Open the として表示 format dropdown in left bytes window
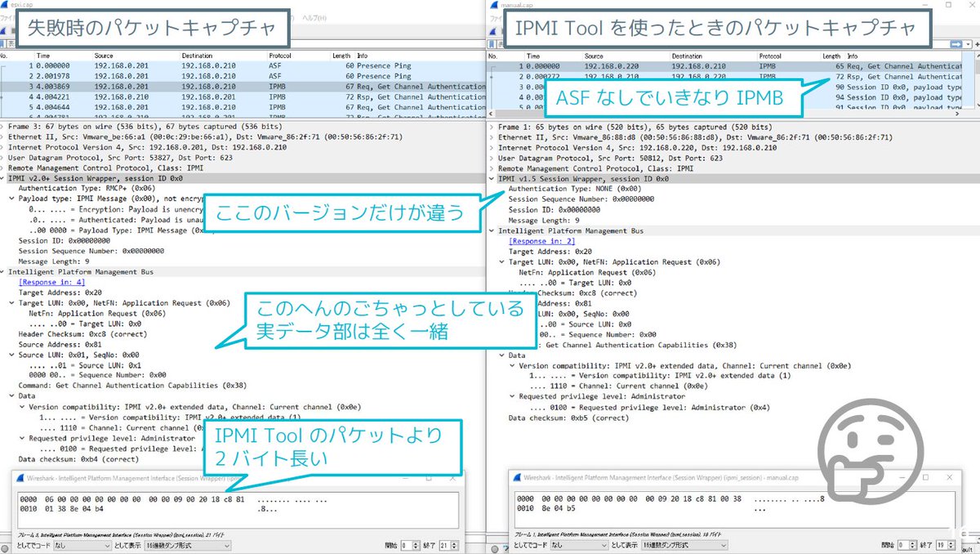Viewport: 980px width, 554px height. pos(188,544)
